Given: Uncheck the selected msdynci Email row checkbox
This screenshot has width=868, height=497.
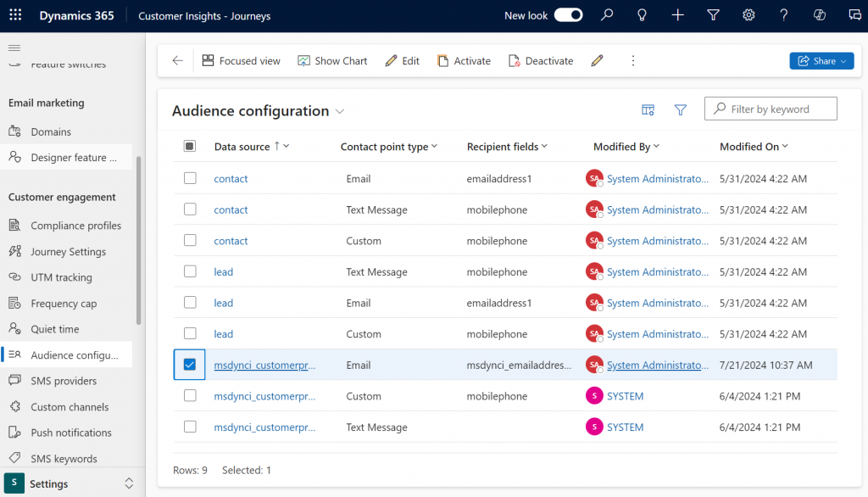Looking at the screenshot, I should [190, 365].
